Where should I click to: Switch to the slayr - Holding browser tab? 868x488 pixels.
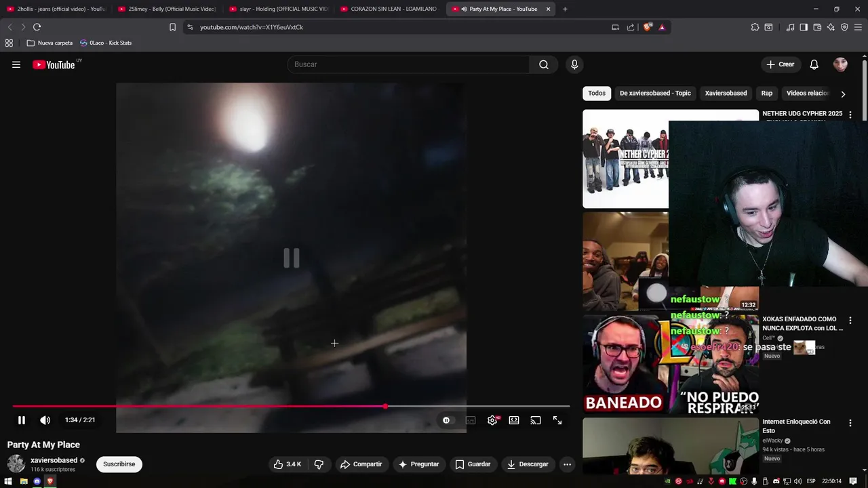pyautogui.click(x=279, y=9)
